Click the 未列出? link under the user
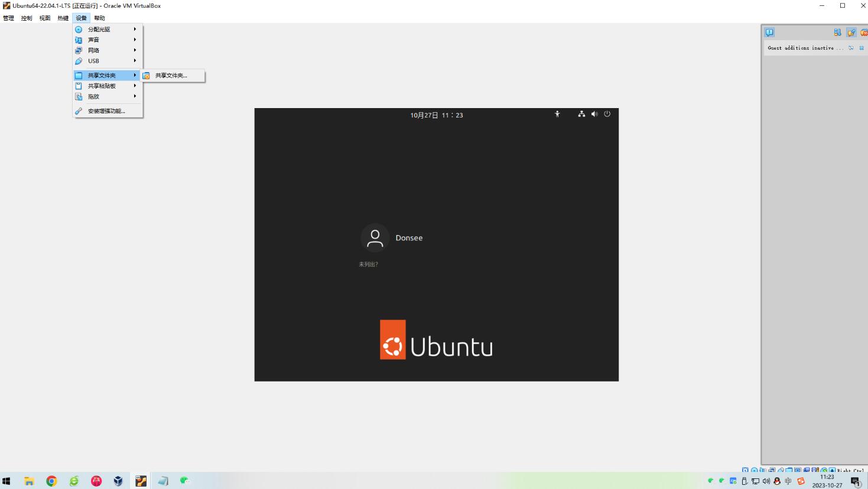Image resolution: width=868 pixels, height=489 pixels. (368, 265)
